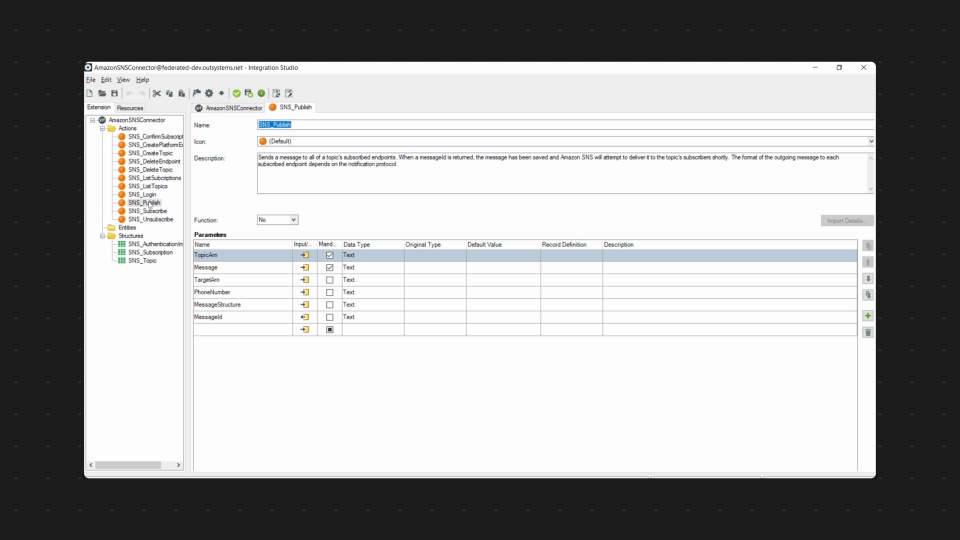Move parameter to top with double-up arrow
Viewport: 960px width, 540px height.
click(x=868, y=246)
